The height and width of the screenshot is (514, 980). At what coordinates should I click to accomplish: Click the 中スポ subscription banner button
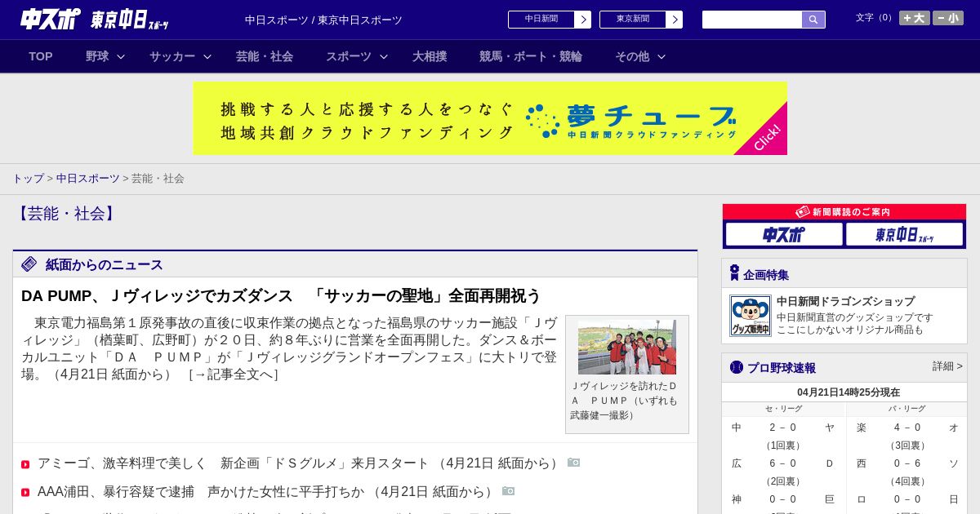[x=784, y=235]
